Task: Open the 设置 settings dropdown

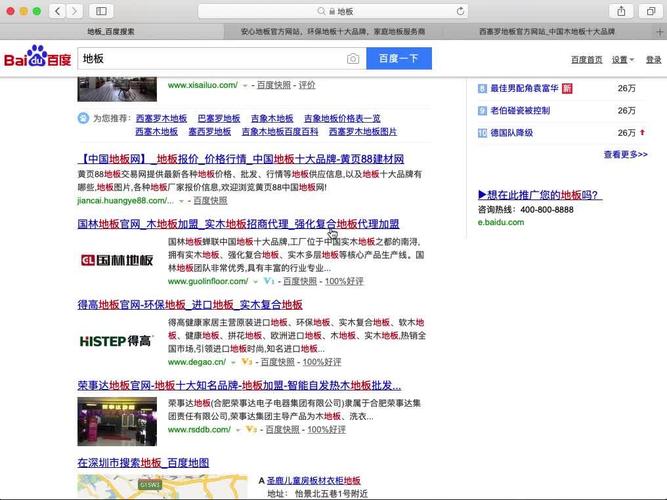Action: point(623,60)
